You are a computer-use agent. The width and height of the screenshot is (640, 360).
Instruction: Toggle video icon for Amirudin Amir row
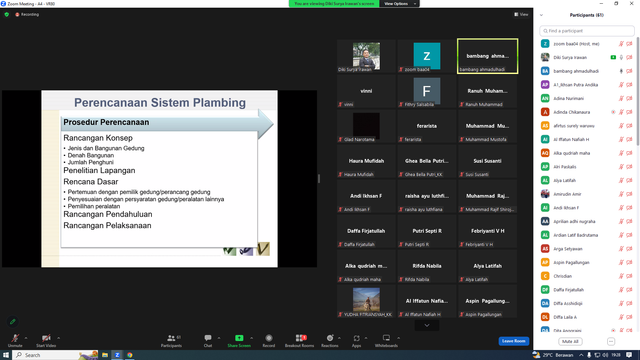point(629,194)
